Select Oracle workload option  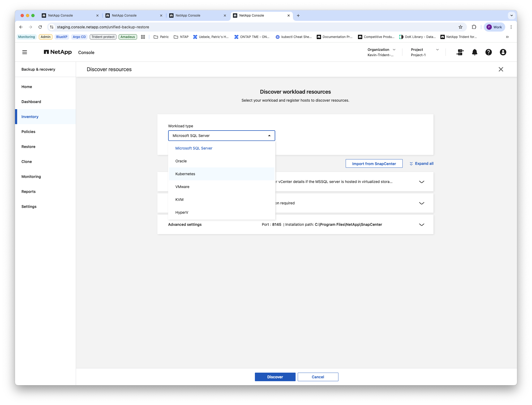221,161
